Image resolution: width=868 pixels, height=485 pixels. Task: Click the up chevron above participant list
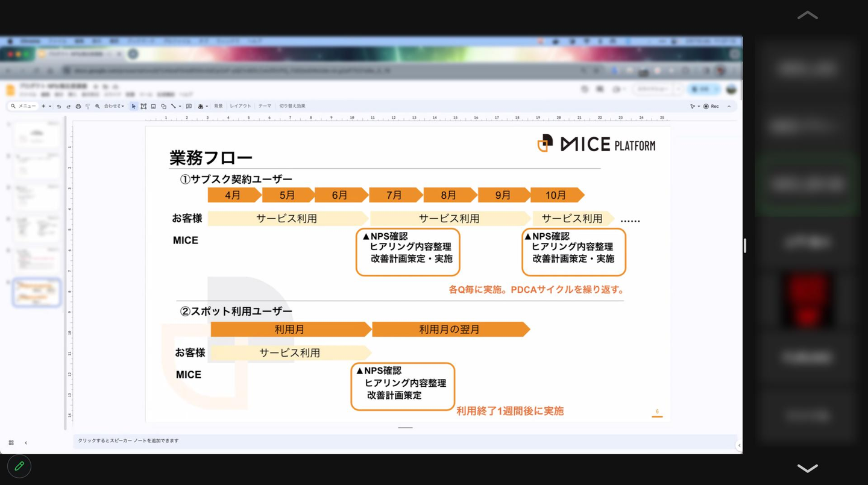coord(808,15)
